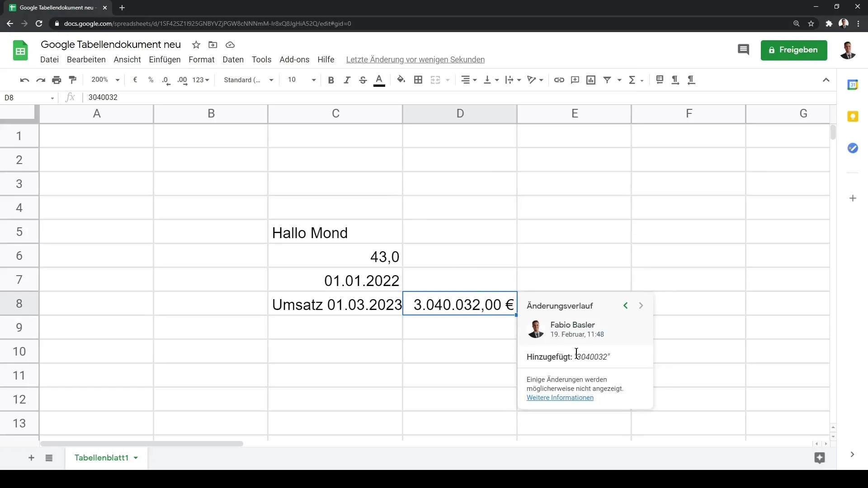Open the Einfügen menu

pyautogui.click(x=165, y=60)
